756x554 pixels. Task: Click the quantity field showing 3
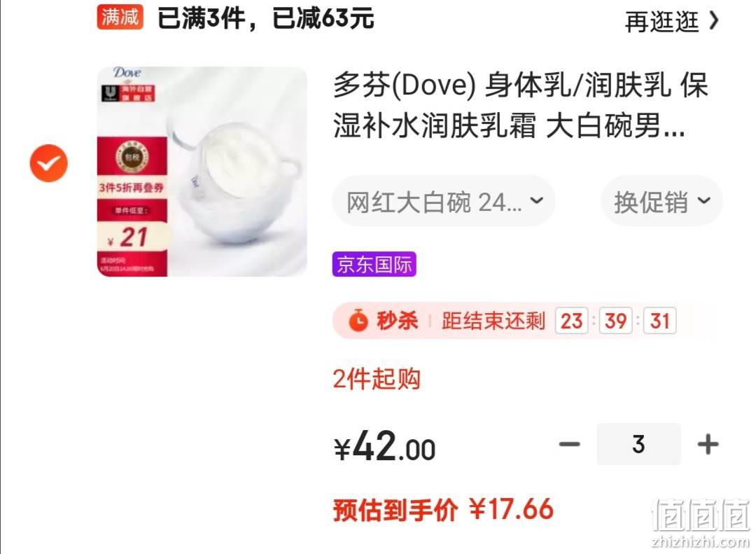tap(638, 444)
